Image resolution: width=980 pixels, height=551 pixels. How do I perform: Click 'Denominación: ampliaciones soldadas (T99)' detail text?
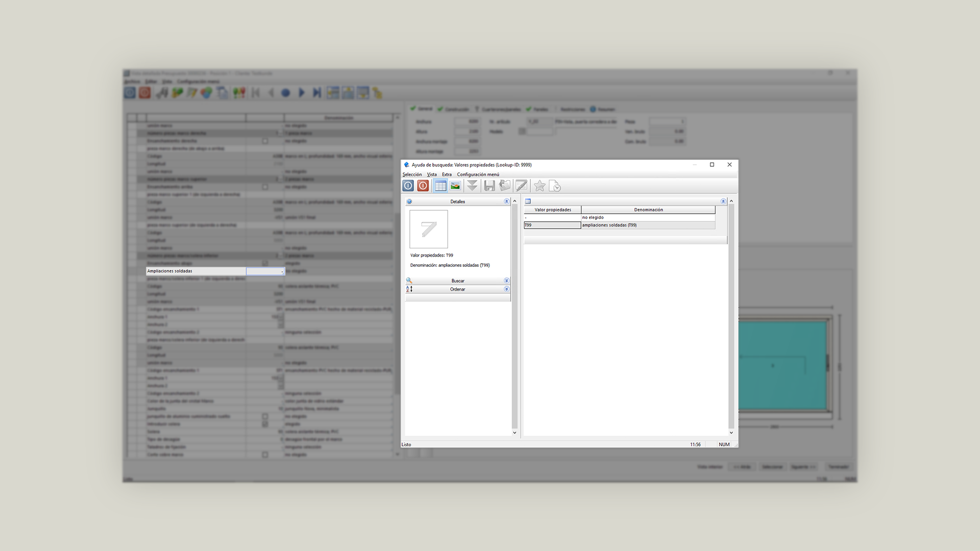coord(450,265)
